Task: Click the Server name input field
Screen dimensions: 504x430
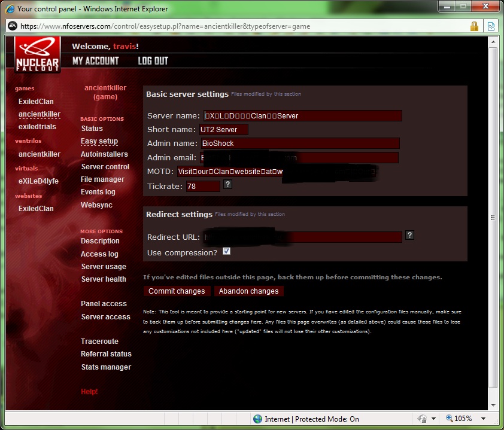Action: [302, 116]
